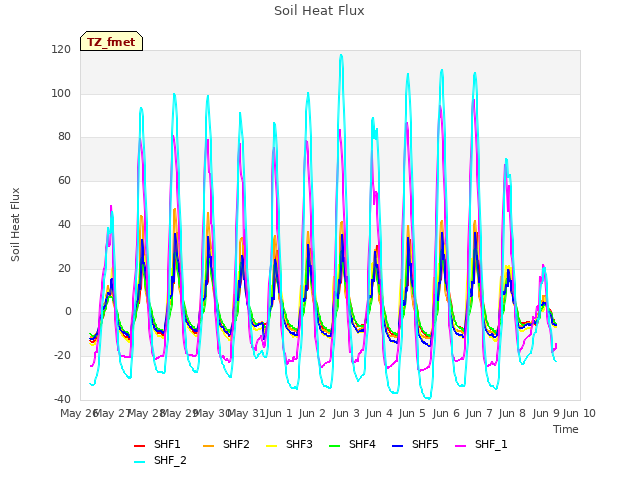Image resolution: width=640 pixels, height=480 pixels.
Task: Click the Jun 10 x-axis date label
Action: click(579, 413)
